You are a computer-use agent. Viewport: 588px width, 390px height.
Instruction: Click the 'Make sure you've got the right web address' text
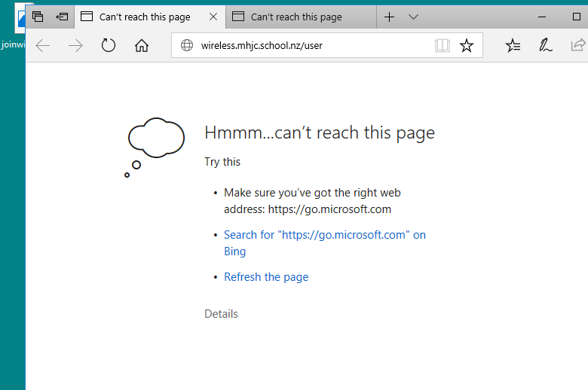(x=312, y=201)
